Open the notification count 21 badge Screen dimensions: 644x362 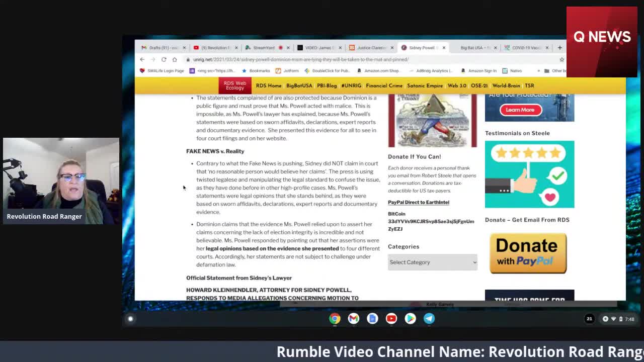tap(589, 319)
